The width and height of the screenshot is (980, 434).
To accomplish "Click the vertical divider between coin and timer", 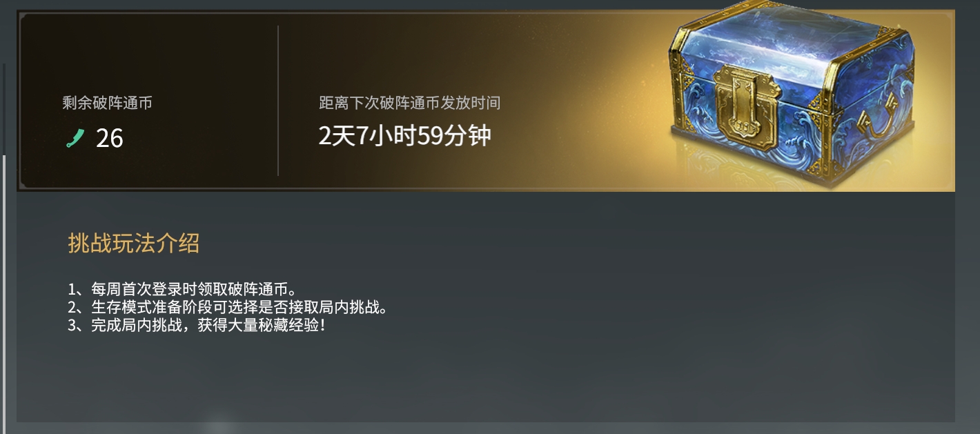I will [278, 101].
